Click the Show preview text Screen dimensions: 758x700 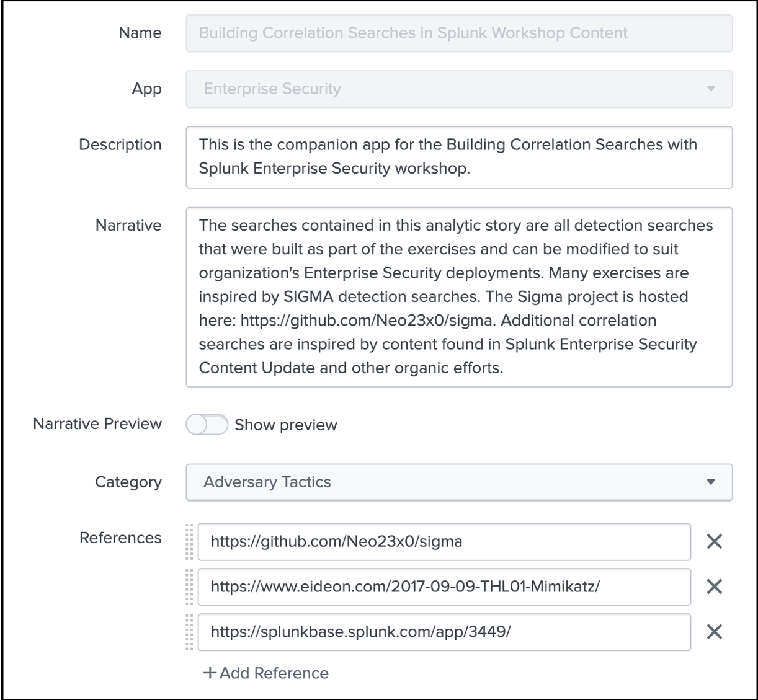point(286,425)
